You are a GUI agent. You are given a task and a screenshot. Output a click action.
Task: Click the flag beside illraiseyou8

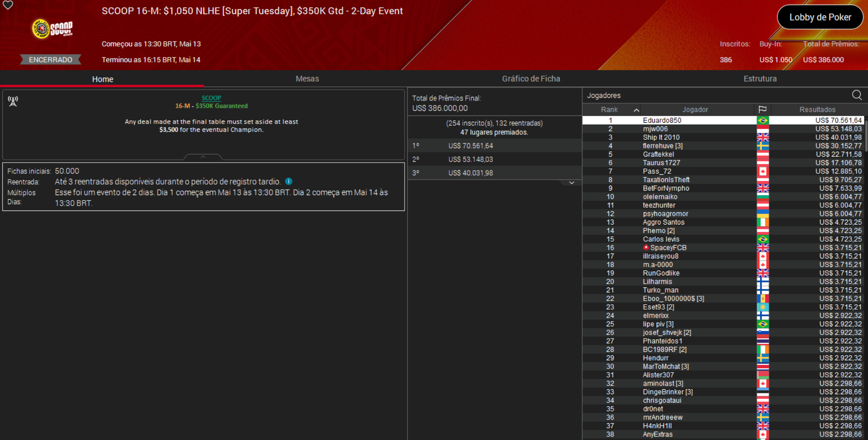[x=763, y=256]
